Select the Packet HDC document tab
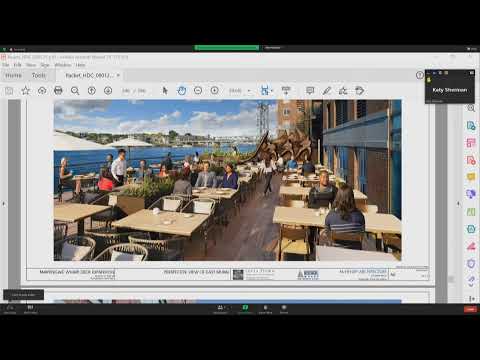The image size is (480, 360). (x=89, y=76)
